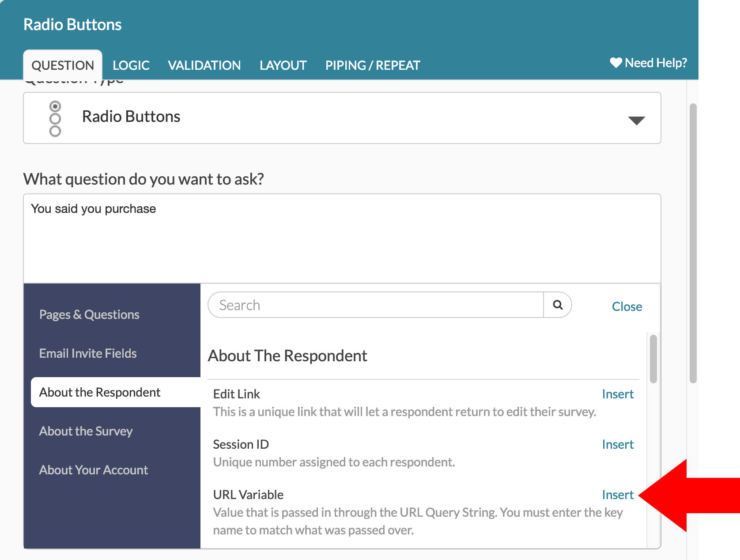Image resolution: width=740 pixels, height=560 pixels.
Task: Switch to the LOGIC tab
Action: pos(131,65)
